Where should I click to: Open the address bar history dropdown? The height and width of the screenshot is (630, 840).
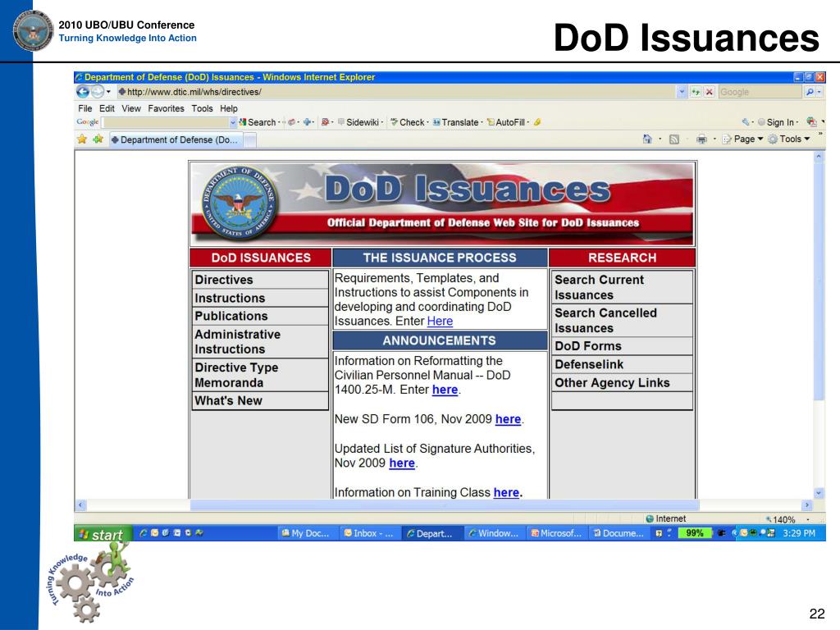pos(682,92)
